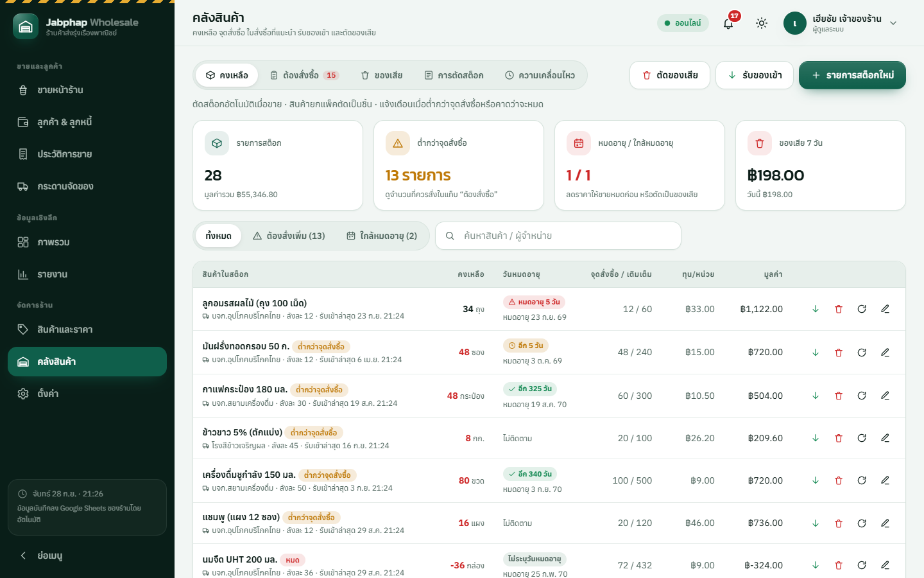Focus the ค้นหาสินค้า / ผู้จำหน่าย search field
The width and height of the screenshot is (924, 578).
[558, 236]
